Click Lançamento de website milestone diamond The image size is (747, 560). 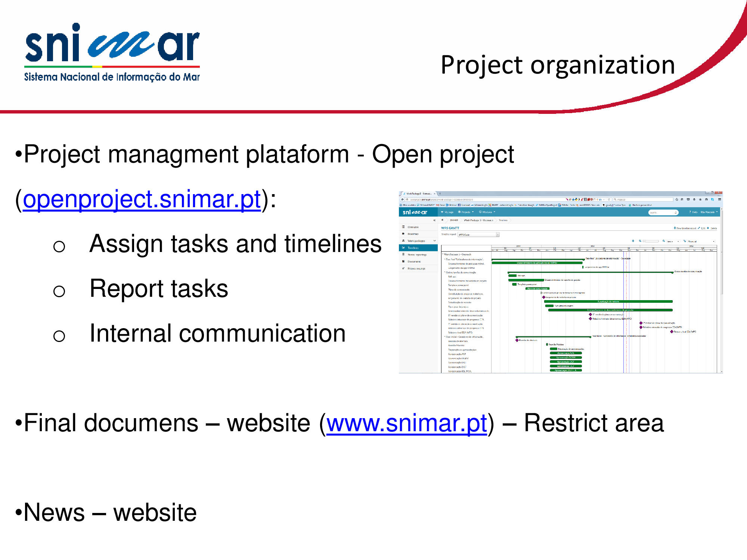(543, 297)
